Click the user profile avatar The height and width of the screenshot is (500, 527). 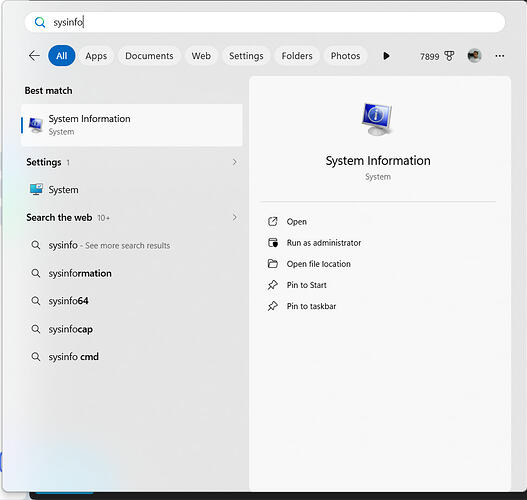tap(474, 56)
